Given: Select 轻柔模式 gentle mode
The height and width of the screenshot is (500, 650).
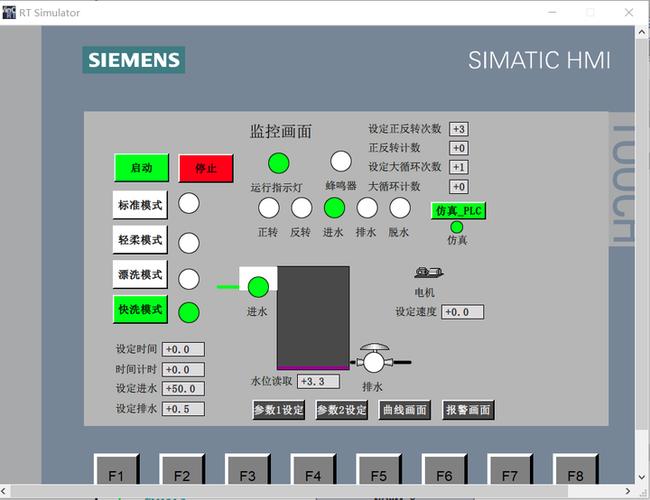Looking at the screenshot, I should click(140, 240).
